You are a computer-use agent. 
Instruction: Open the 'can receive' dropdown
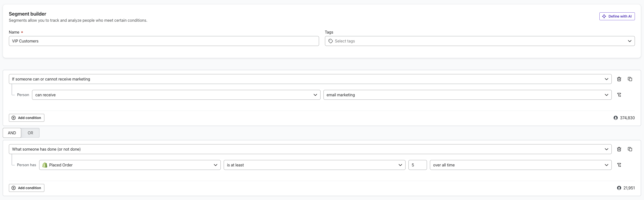pyautogui.click(x=176, y=95)
